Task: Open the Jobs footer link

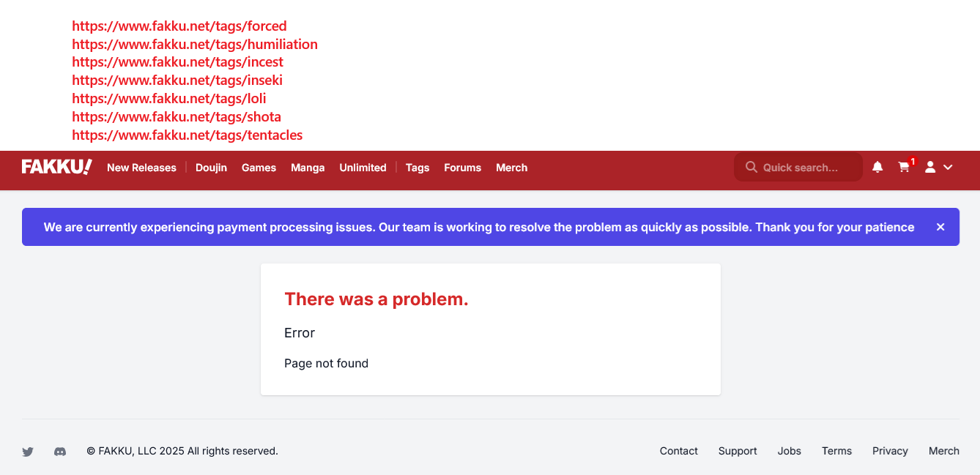Action: (x=789, y=451)
